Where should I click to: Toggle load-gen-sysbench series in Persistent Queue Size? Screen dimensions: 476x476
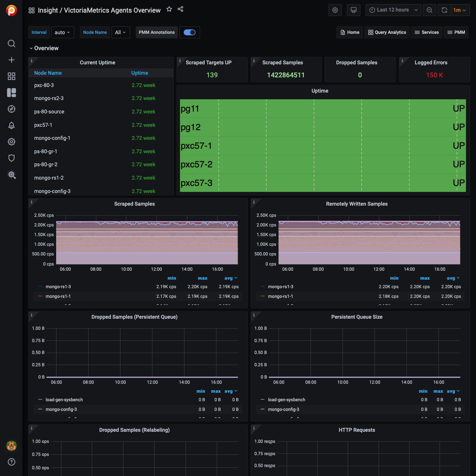(286, 400)
